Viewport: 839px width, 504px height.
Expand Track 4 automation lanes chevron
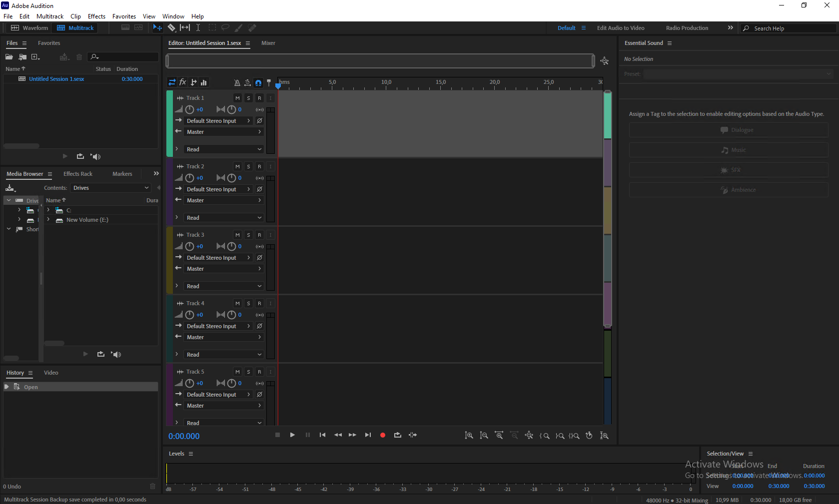(177, 355)
